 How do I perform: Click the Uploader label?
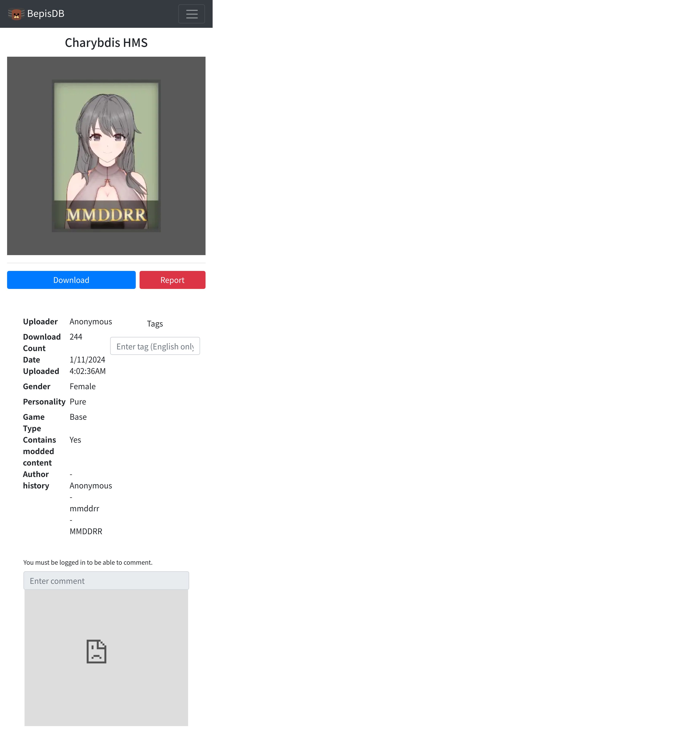40,322
